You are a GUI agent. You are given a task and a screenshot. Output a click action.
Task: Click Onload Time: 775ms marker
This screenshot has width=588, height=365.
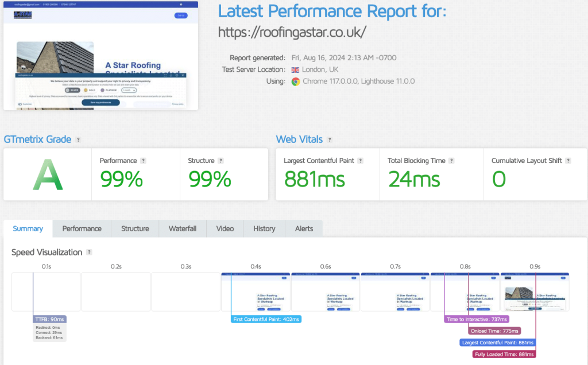[494, 331]
